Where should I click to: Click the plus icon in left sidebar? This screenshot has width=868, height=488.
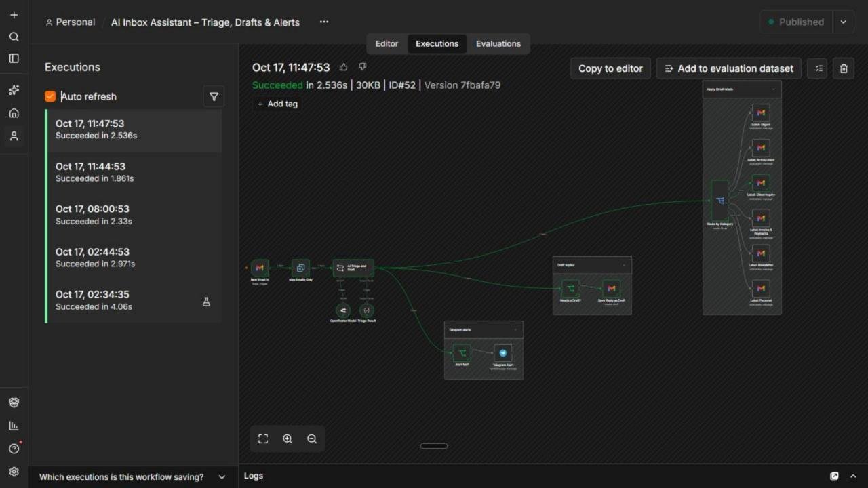[14, 15]
